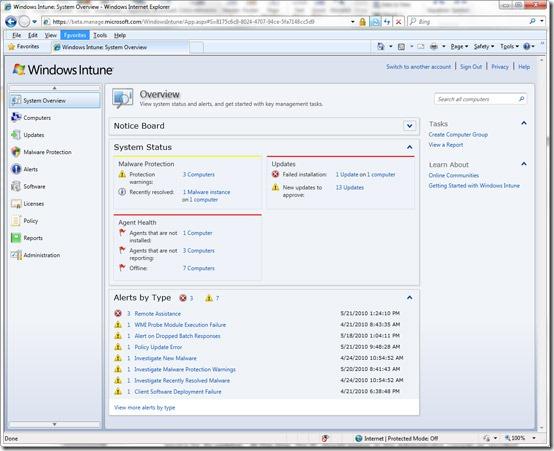This screenshot has width=554, height=451.
Task: Click the sidebar scroll down arrow
Action: [x=54, y=424]
